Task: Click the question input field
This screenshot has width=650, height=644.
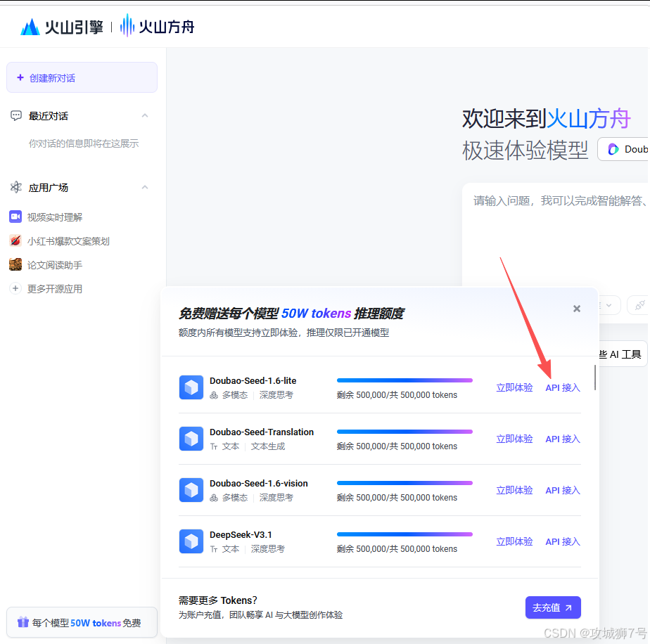Action: (556, 234)
